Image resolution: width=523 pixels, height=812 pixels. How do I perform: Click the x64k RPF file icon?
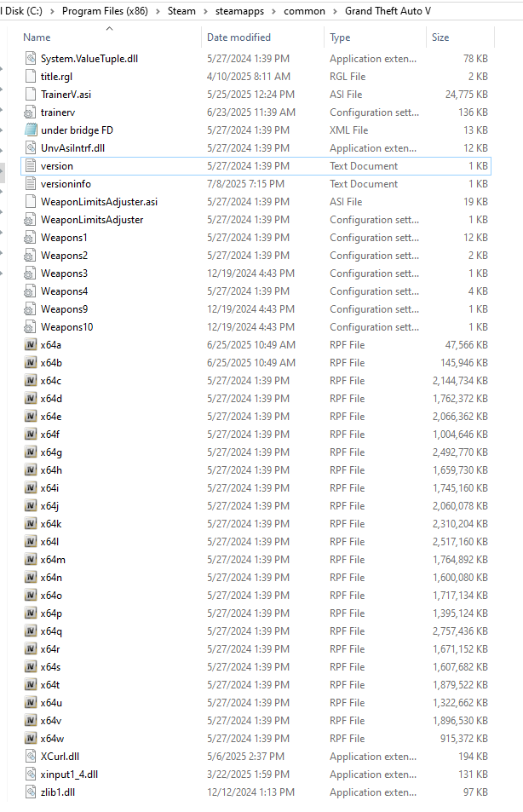(x=31, y=523)
